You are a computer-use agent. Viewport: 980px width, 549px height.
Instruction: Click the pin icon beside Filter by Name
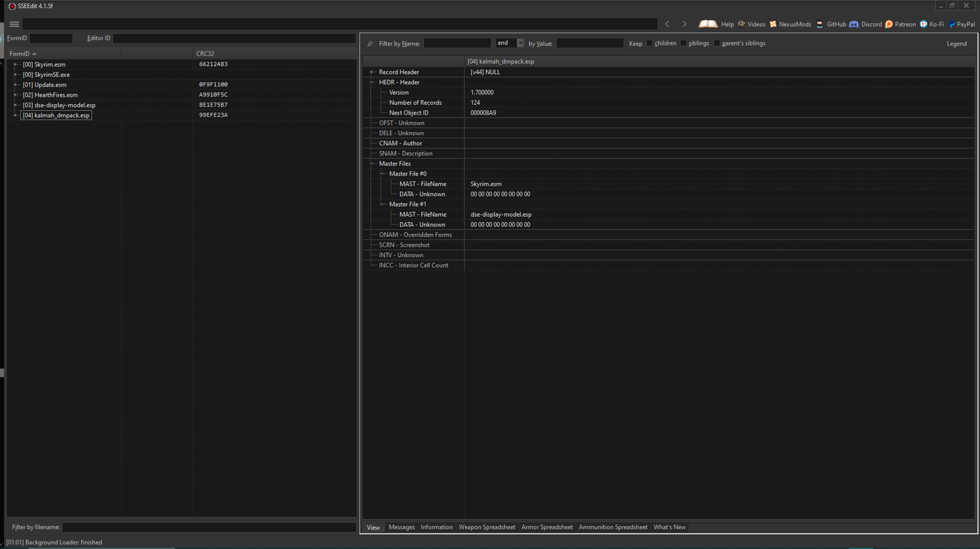[370, 43]
